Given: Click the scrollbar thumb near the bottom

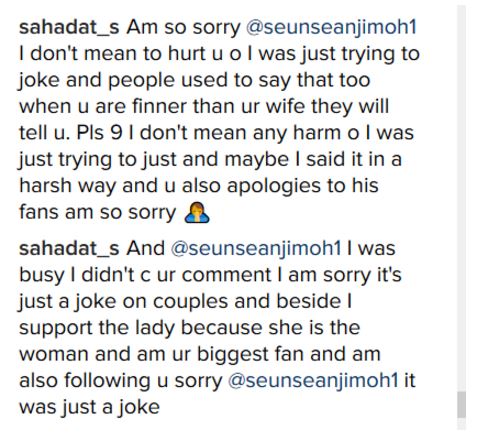Looking at the screenshot, I should [461, 405].
